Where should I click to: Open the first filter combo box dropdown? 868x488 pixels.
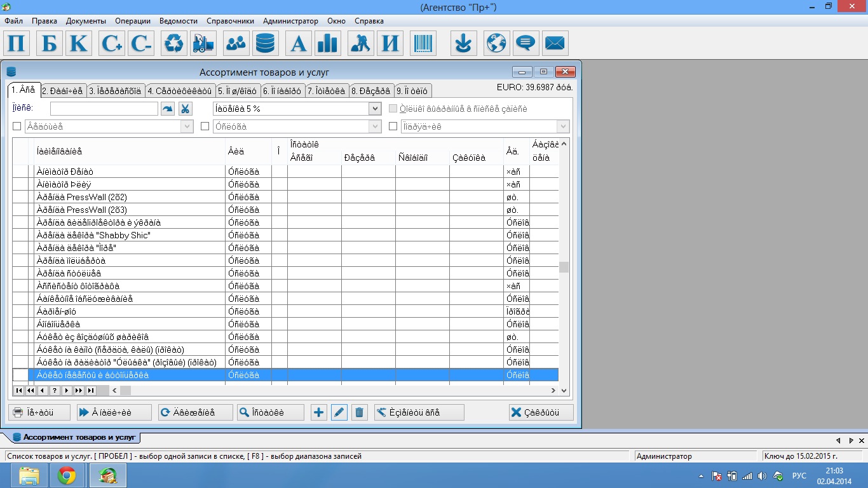[x=187, y=126]
